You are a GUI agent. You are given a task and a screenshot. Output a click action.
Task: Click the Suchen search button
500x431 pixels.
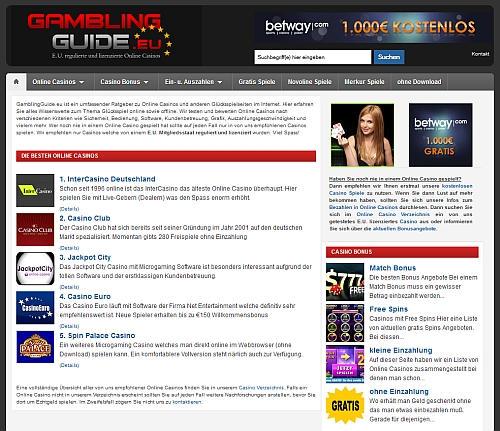pos(389,57)
